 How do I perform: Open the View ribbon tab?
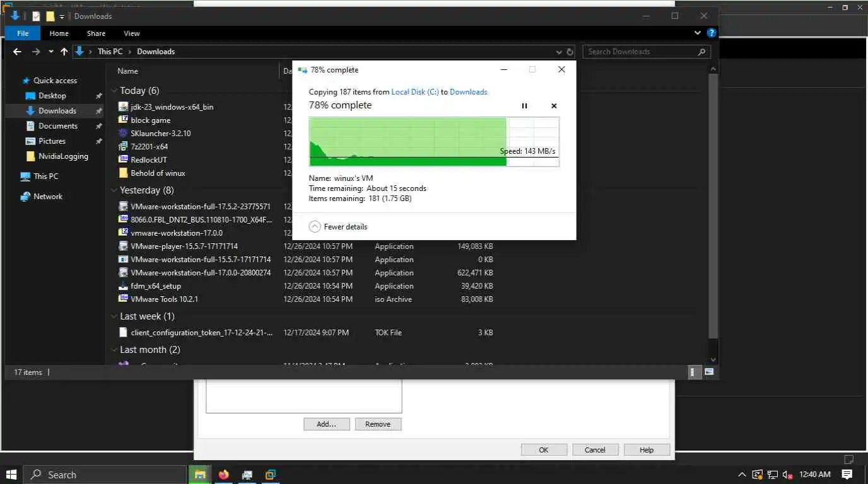(132, 33)
